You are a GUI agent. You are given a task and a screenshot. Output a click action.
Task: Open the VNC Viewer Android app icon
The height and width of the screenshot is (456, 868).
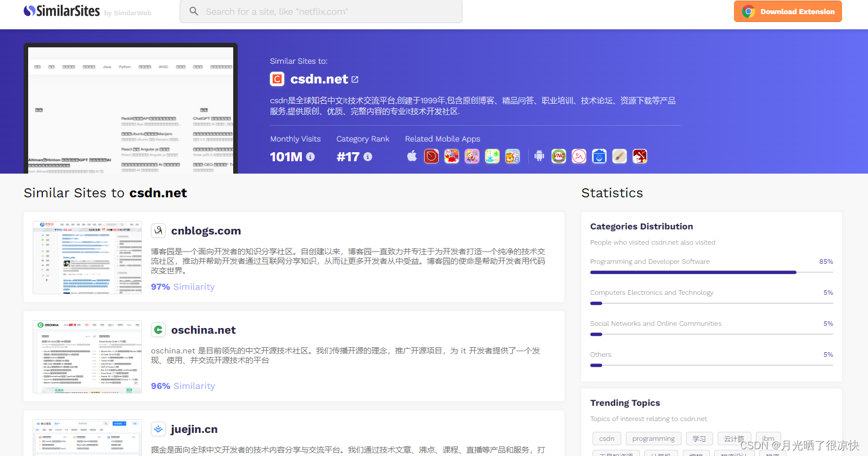559,156
